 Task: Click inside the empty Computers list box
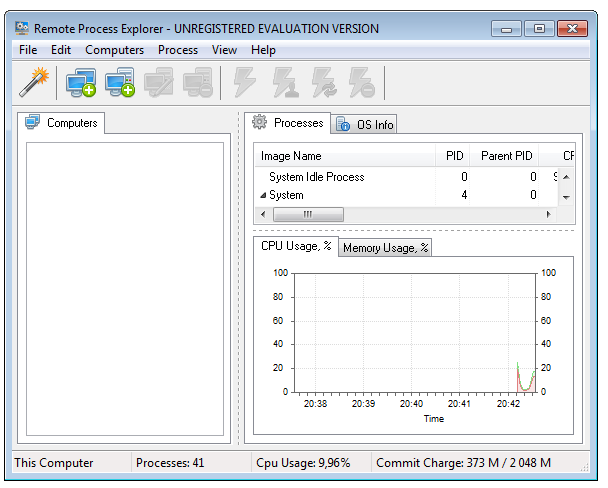point(125,289)
